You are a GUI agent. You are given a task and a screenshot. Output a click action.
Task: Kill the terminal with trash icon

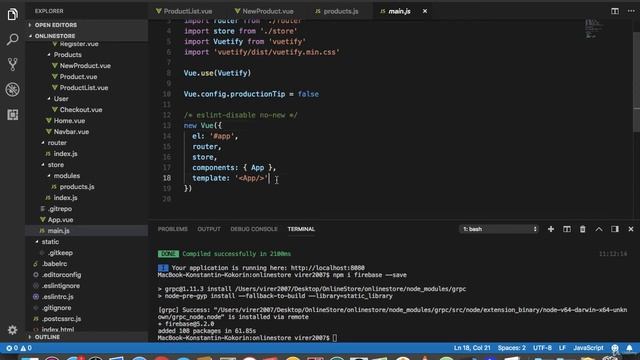pyautogui.click(x=582, y=229)
